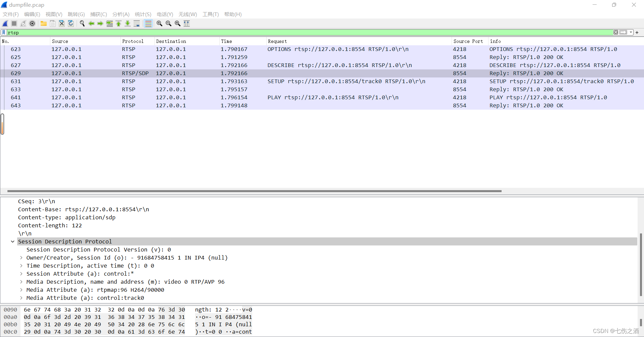644x337 pixels.
Task: Sort by the Source Port column header
Action: [x=470, y=41]
